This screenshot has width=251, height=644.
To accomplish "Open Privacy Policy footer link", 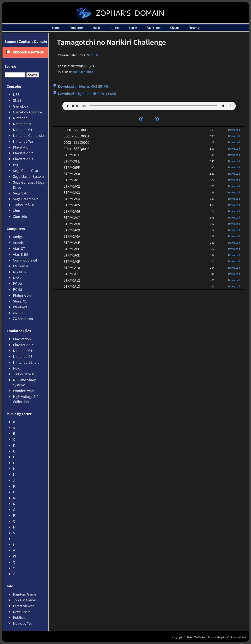I will click(x=238, y=637).
